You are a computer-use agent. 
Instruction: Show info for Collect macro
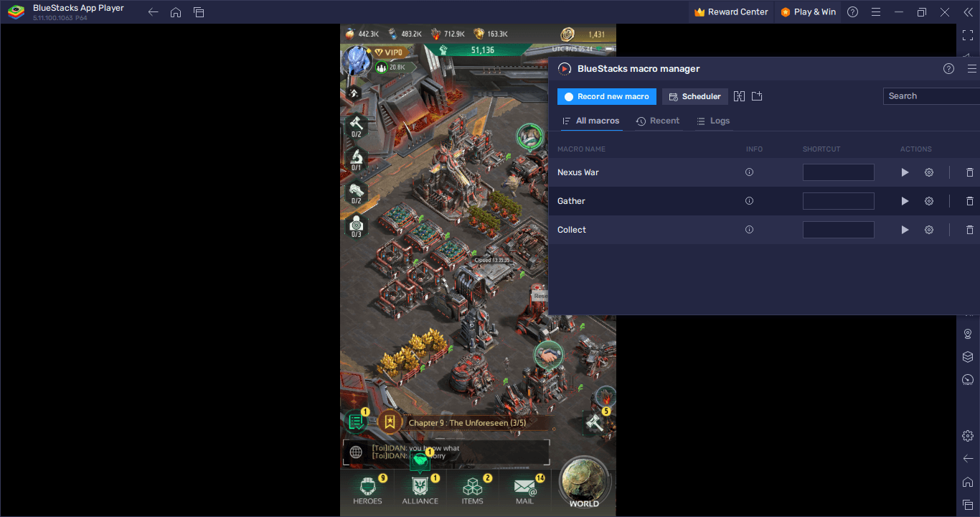pyautogui.click(x=749, y=230)
